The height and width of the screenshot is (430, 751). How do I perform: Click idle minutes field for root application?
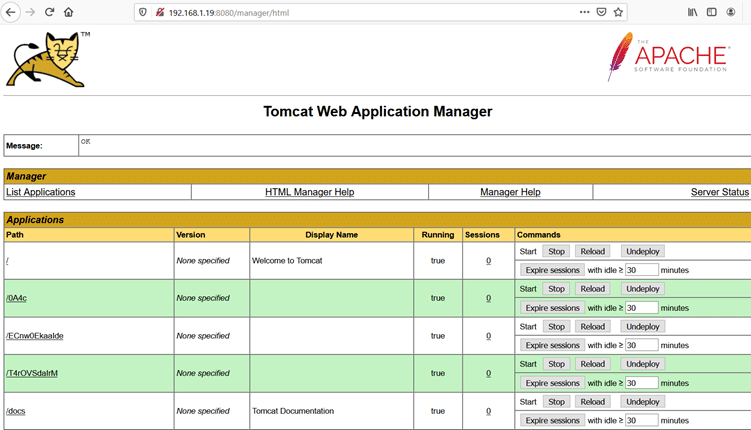(x=641, y=270)
